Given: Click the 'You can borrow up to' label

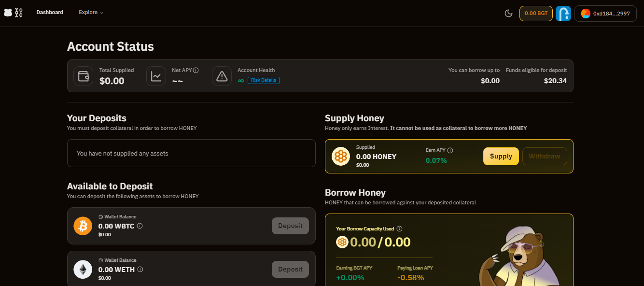Looking at the screenshot, I should pyautogui.click(x=474, y=70).
